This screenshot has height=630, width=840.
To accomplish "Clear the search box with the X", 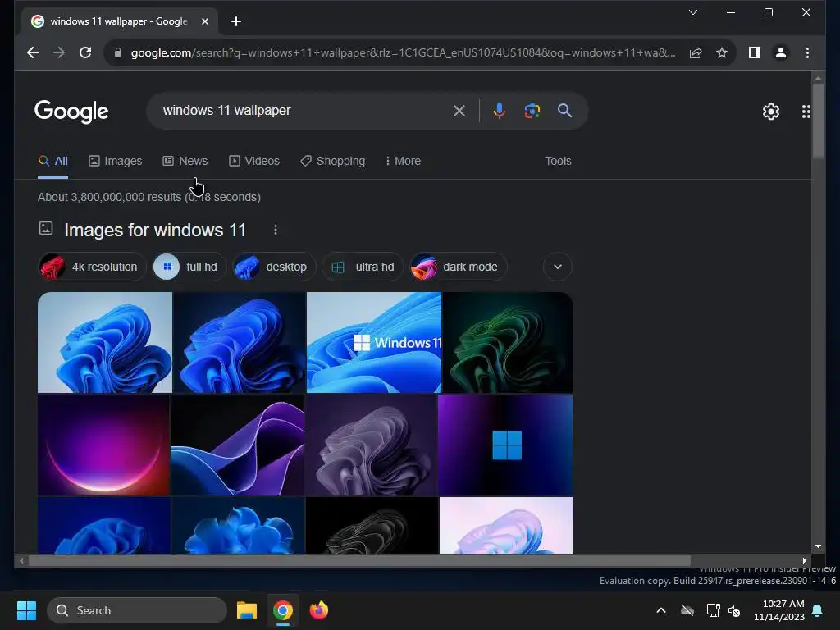I will coord(459,111).
